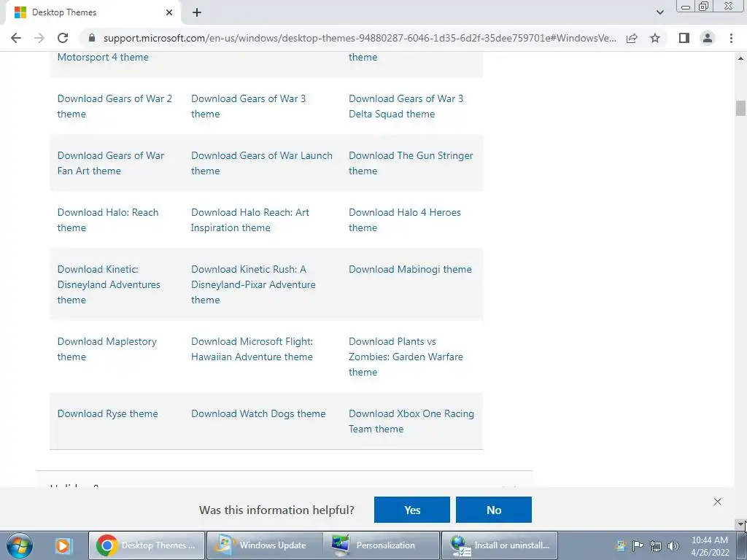Open Download Ryse theme link
The width and height of the screenshot is (747, 560).
(107, 413)
